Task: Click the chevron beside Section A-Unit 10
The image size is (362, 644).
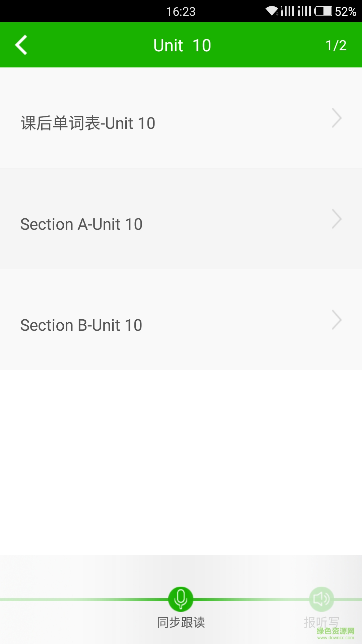Action: tap(337, 219)
